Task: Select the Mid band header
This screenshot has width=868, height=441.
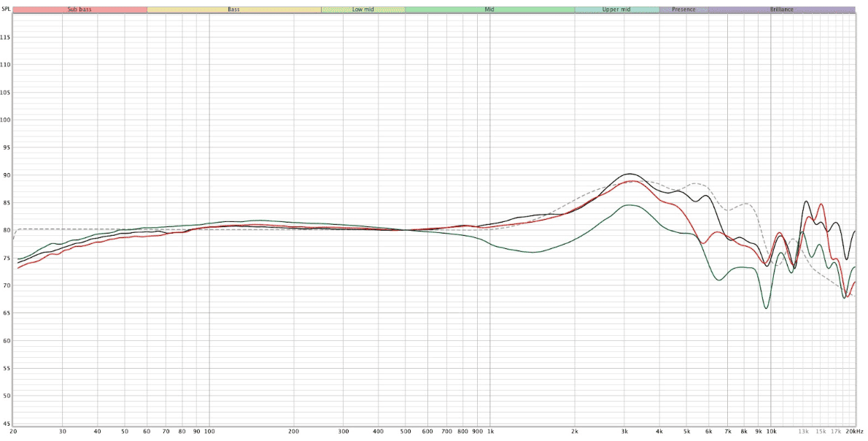Action: 489,9
